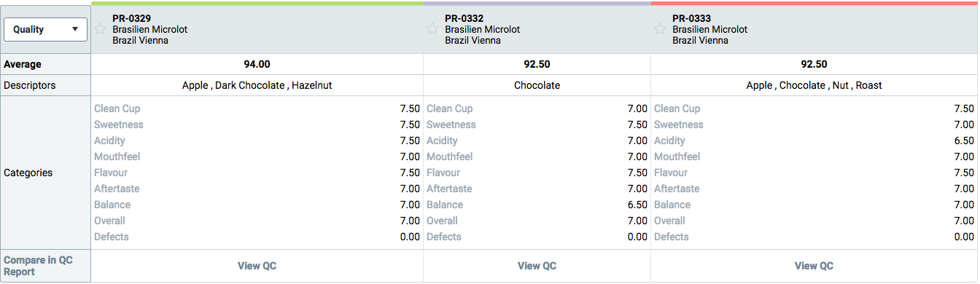The width and height of the screenshot is (980, 284).
Task: Select the PR-0329 sample header title
Action: 132,18
